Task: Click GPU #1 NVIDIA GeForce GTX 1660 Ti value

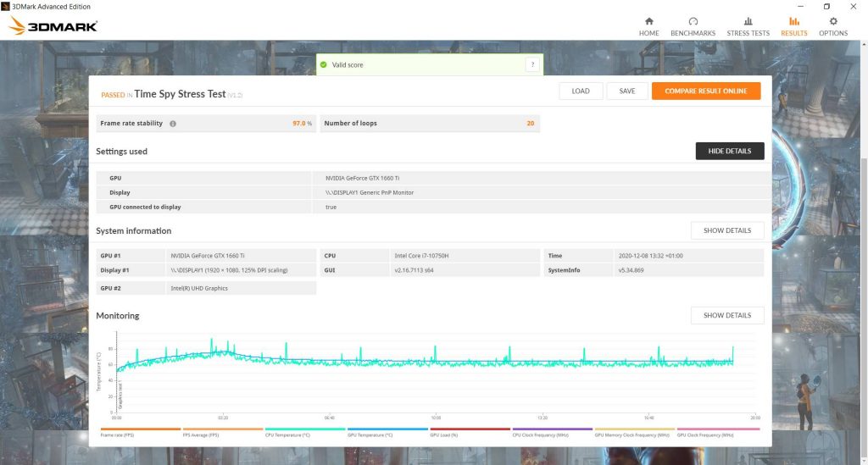Action: pyautogui.click(x=207, y=256)
